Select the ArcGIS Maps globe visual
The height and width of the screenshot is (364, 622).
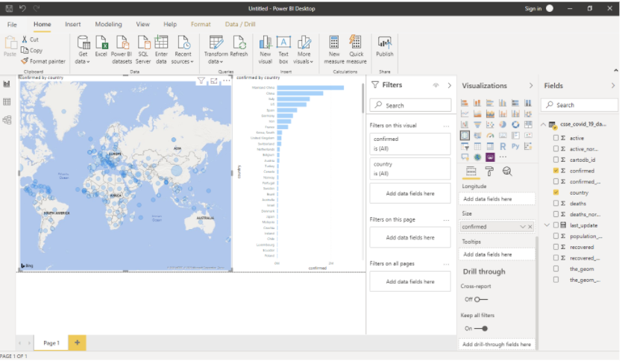point(477,157)
